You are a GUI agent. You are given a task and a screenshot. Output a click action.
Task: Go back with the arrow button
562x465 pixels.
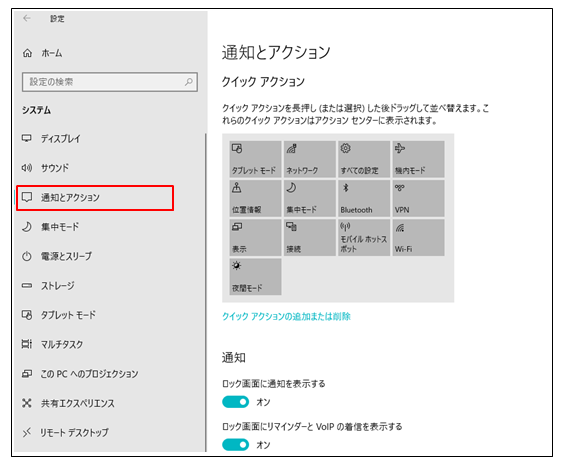(x=27, y=18)
